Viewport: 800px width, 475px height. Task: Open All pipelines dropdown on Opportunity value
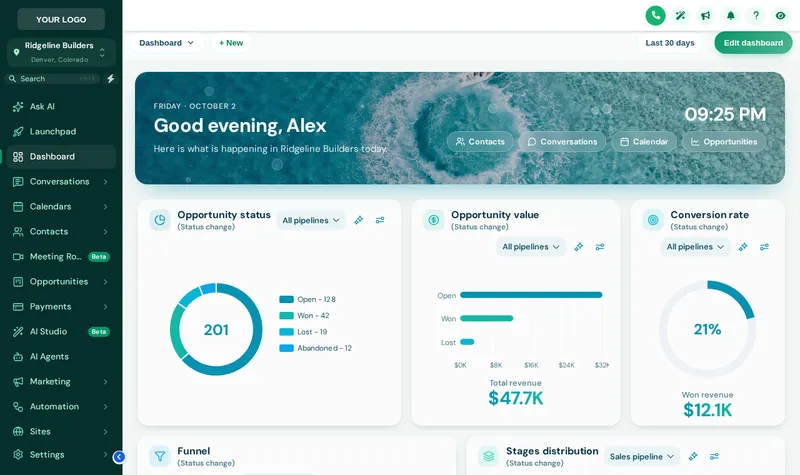pyautogui.click(x=531, y=247)
